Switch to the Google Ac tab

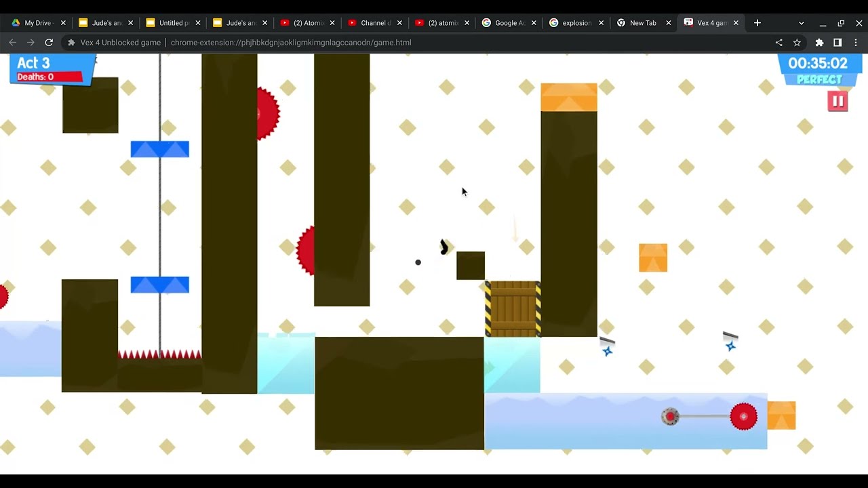[509, 23]
